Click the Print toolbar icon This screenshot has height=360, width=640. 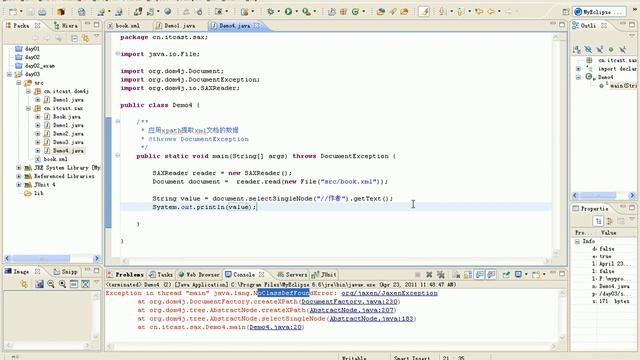point(42,12)
